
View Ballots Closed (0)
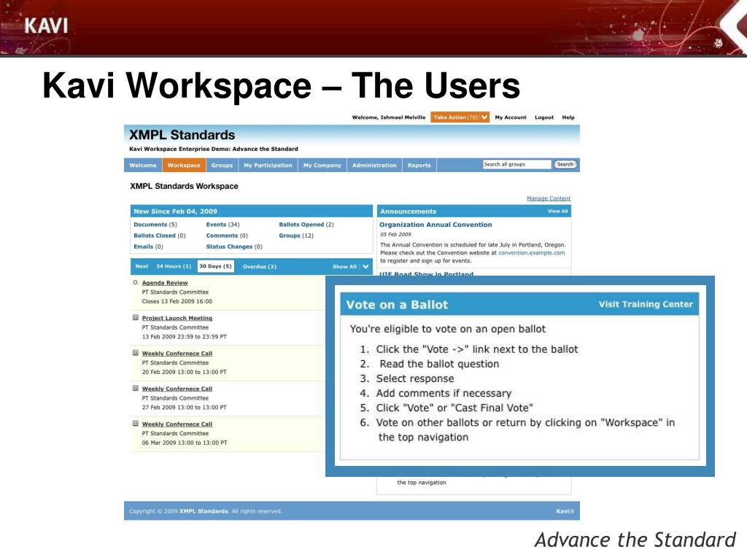pos(160,236)
